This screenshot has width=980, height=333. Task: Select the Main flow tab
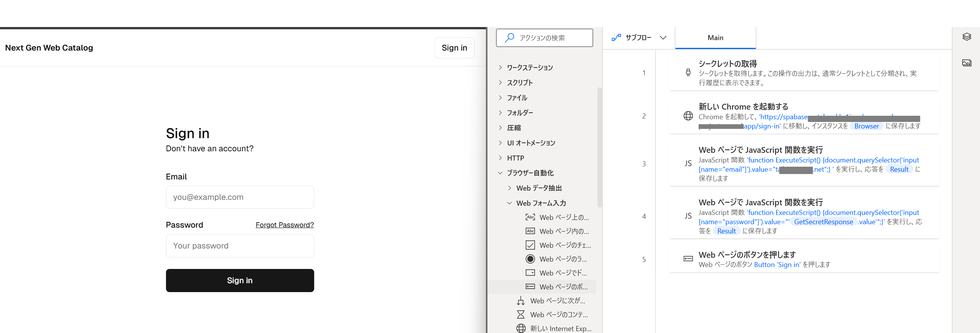[x=715, y=38]
